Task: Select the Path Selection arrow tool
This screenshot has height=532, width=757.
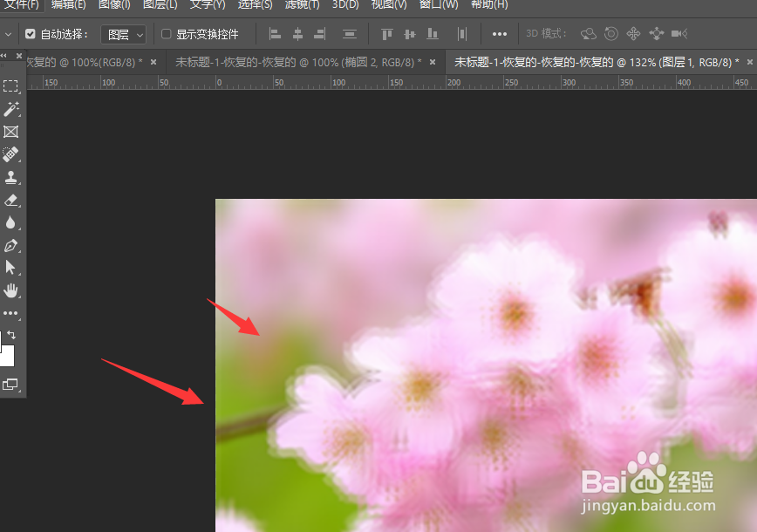Action: click(x=10, y=268)
